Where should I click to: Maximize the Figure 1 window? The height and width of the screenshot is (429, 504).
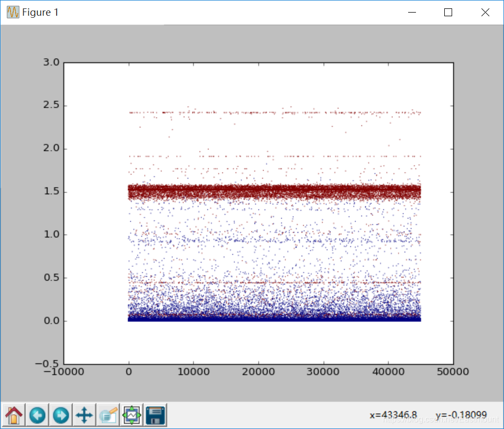click(x=448, y=12)
